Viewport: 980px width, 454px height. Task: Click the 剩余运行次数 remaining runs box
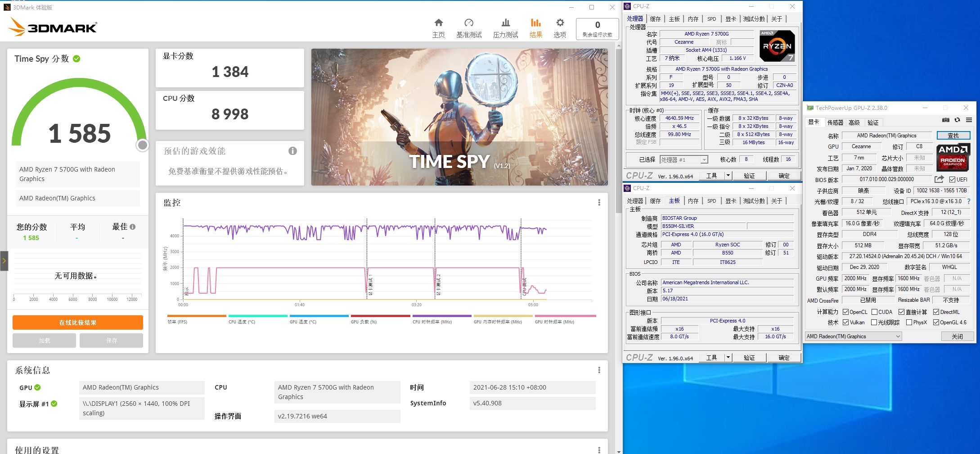pyautogui.click(x=597, y=29)
